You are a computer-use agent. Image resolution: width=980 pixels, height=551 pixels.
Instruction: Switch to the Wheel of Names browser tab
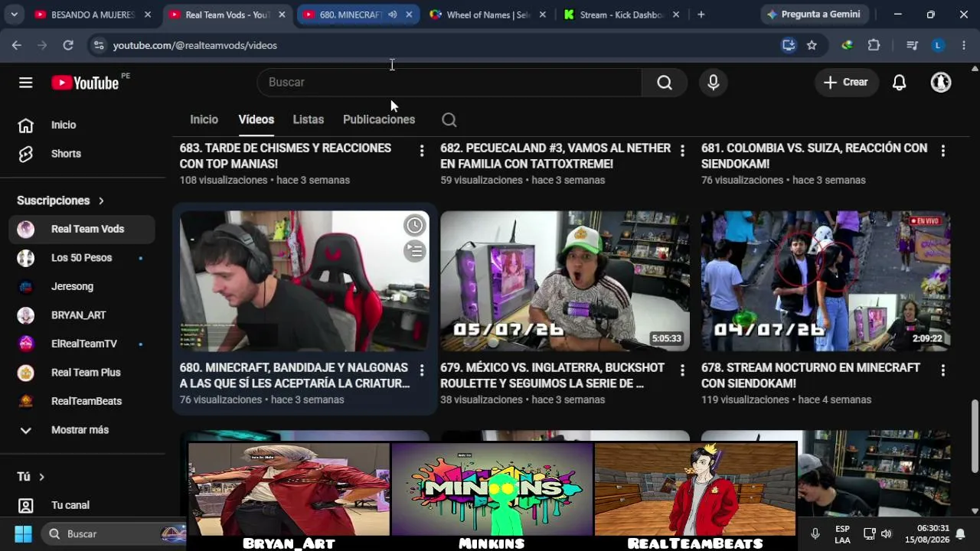tap(487, 15)
